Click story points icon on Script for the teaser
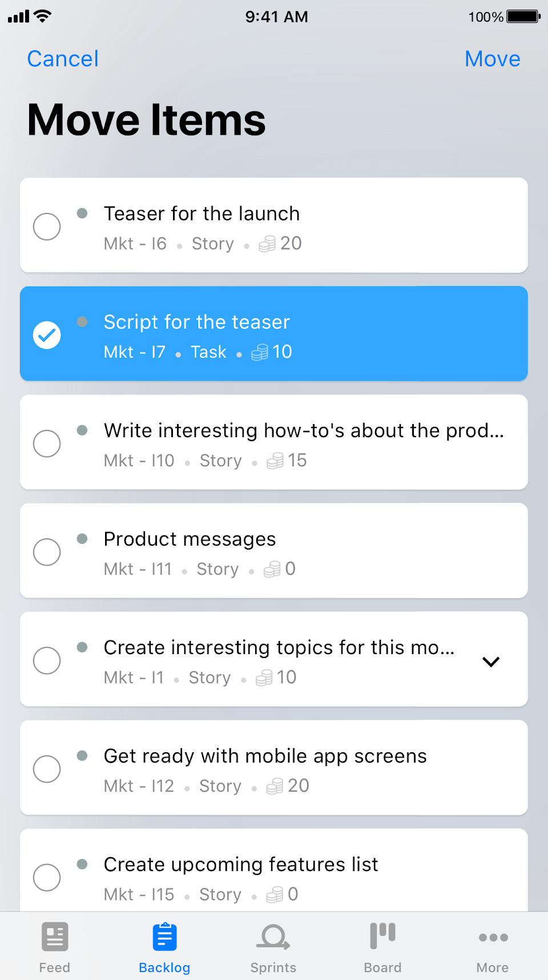Screen dimensions: 548x980 tap(260, 353)
